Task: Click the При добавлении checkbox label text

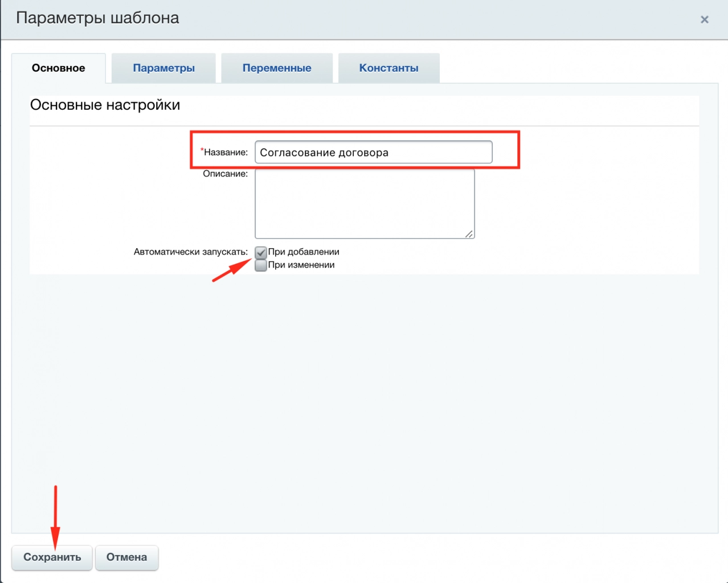Action: [304, 252]
